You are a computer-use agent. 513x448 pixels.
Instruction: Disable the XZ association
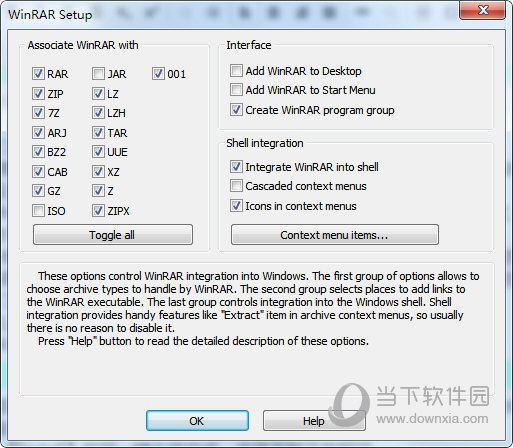point(98,172)
